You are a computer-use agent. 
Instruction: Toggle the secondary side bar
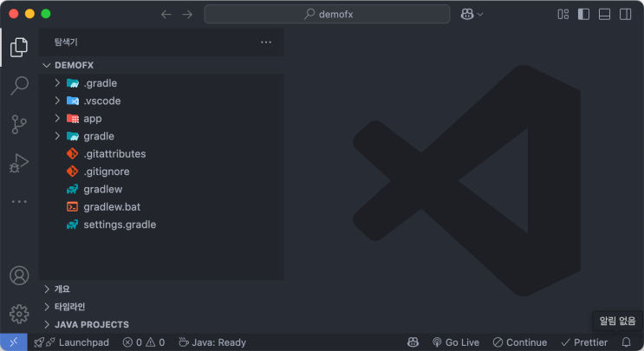pyautogui.click(x=626, y=15)
